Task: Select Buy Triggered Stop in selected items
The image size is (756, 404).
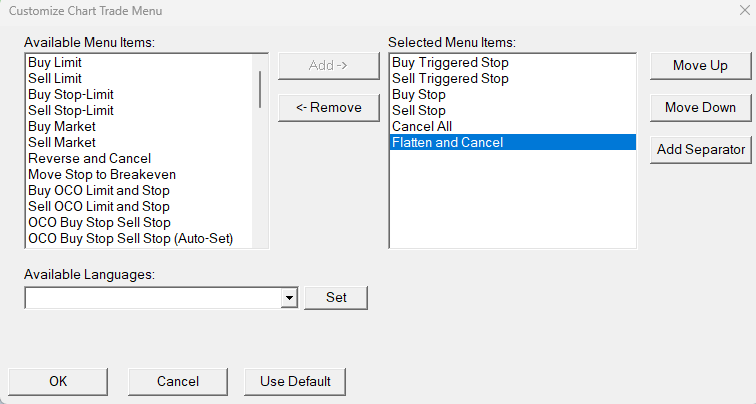Action: pyautogui.click(x=451, y=62)
